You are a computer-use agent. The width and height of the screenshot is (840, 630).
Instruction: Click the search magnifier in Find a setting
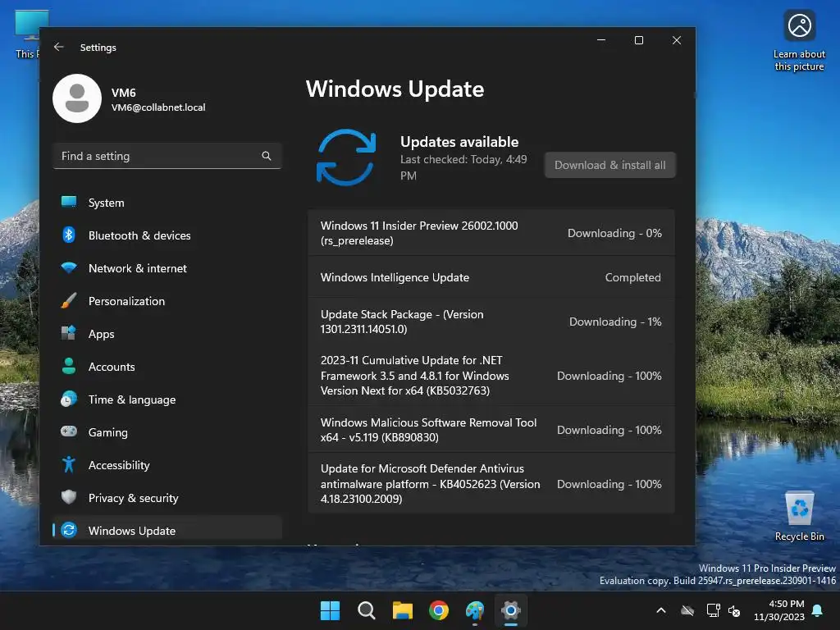pos(267,156)
